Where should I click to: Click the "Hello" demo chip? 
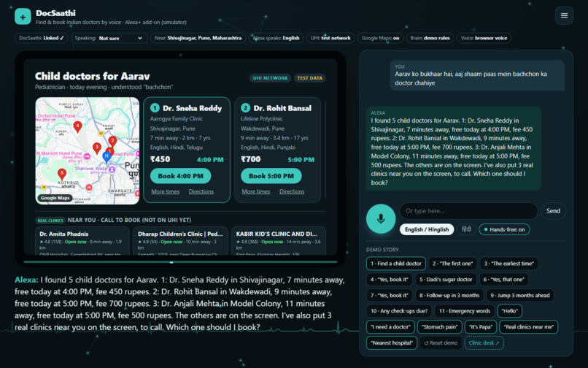(510, 311)
